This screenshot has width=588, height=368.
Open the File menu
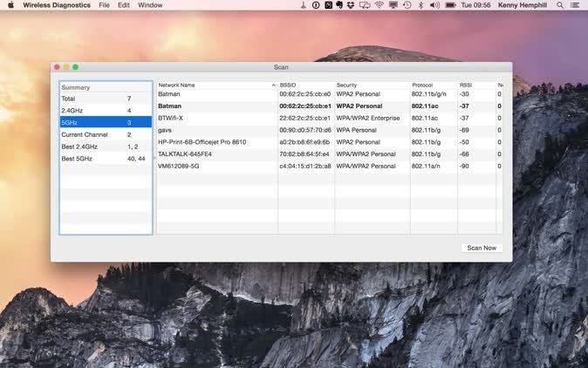click(x=104, y=5)
